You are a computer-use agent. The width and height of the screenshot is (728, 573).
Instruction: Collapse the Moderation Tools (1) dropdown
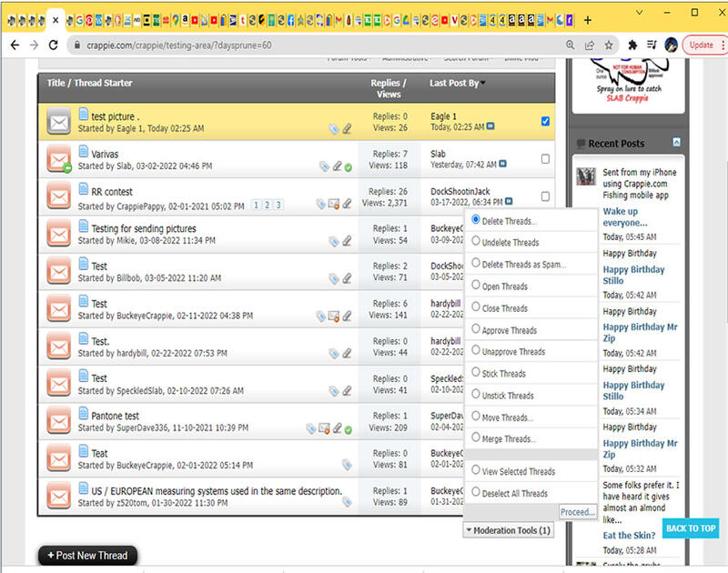[509, 530]
